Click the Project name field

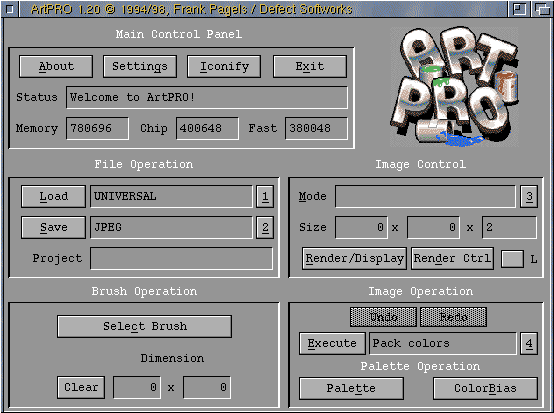pyautogui.click(x=182, y=259)
